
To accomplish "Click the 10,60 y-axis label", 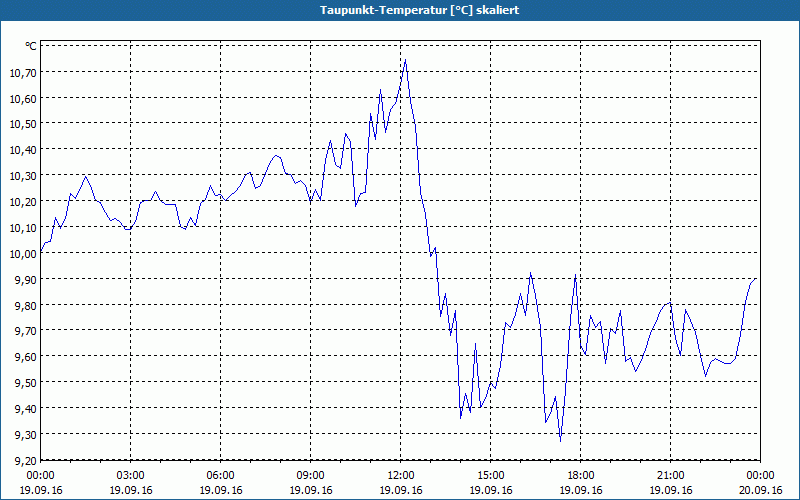I will click(23, 98).
